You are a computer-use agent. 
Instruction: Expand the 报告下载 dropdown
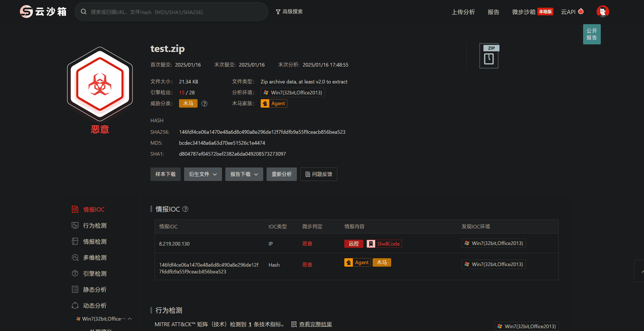tap(244, 174)
